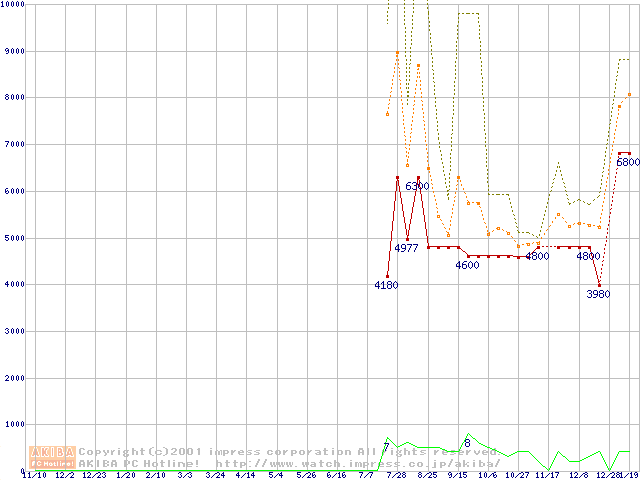The image size is (640, 480).
Task: Select the 9/15 date axis label
Action: (457, 475)
